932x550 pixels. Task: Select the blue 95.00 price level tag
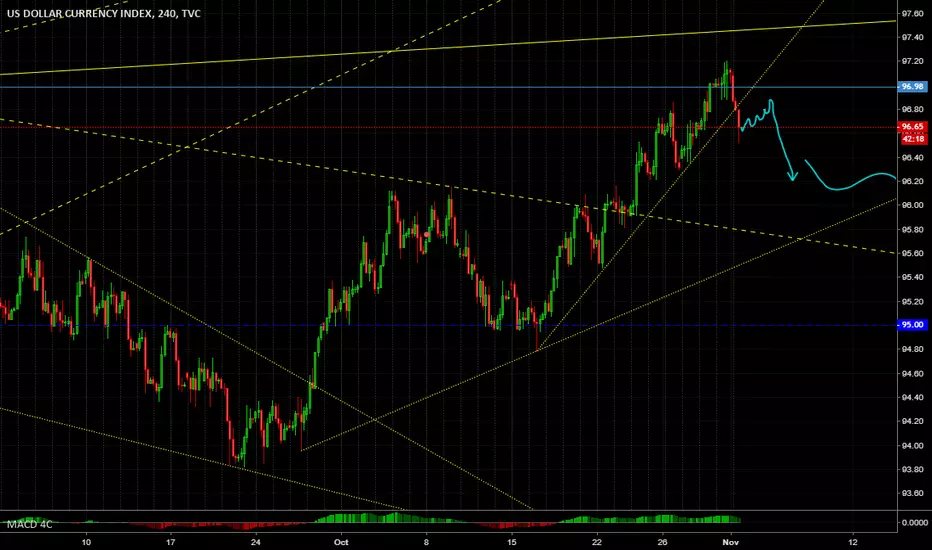pos(912,325)
